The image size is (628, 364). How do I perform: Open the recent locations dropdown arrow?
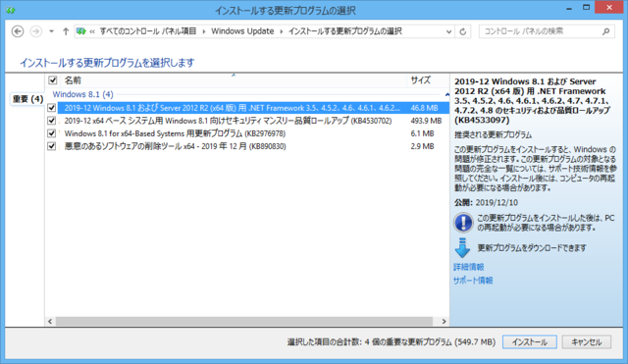pos(51,31)
